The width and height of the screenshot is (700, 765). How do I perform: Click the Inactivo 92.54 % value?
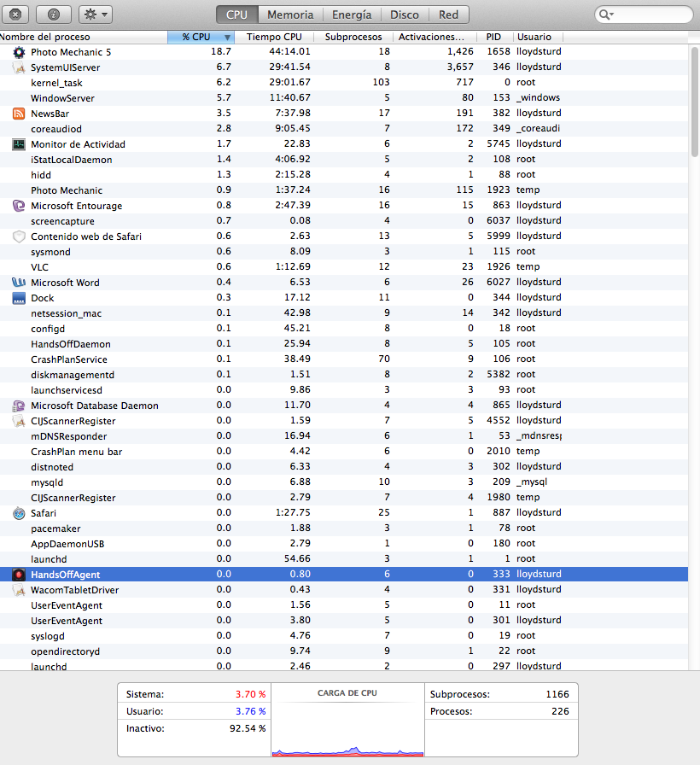tap(248, 728)
